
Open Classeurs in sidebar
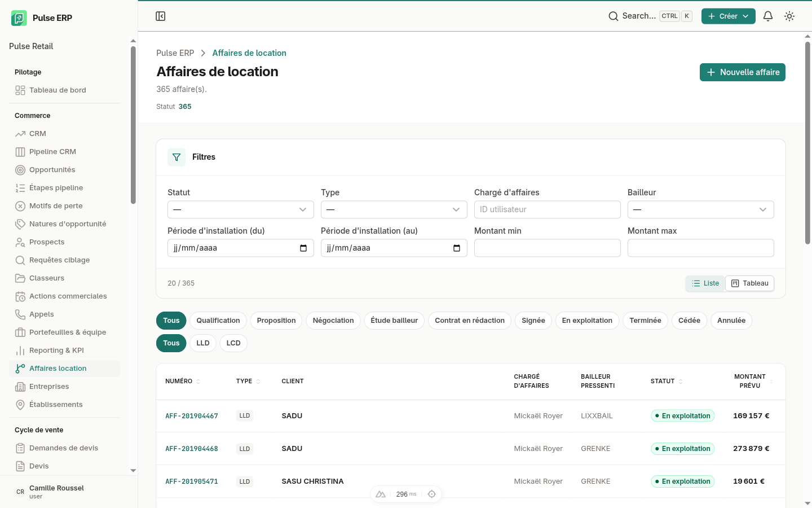click(64, 278)
